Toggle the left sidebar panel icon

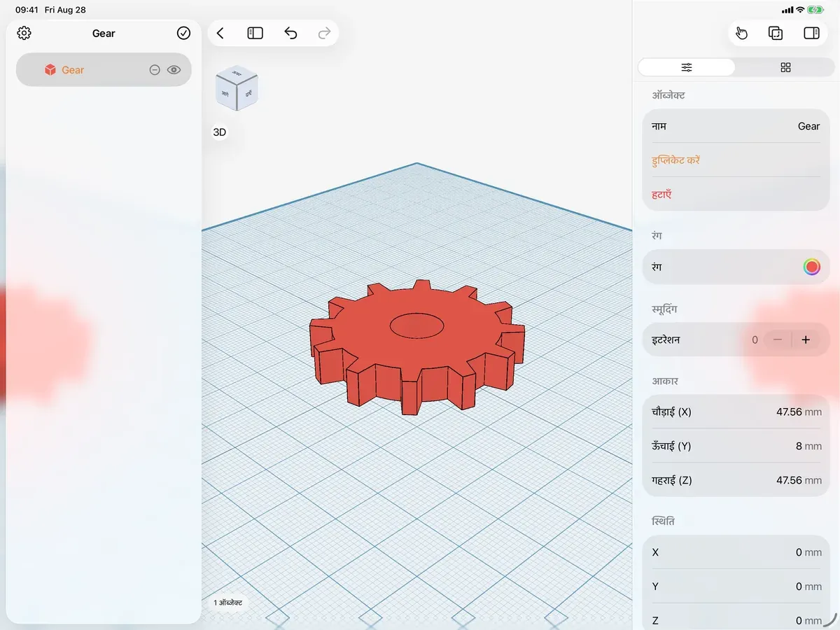point(255,33)
